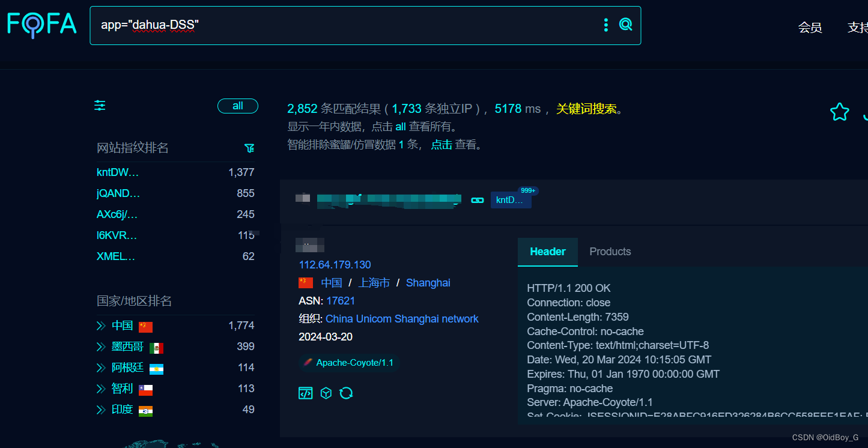Open the 会员 membership link
The width and height of the screenshot is (868, 448).
[x=810, y=27]
